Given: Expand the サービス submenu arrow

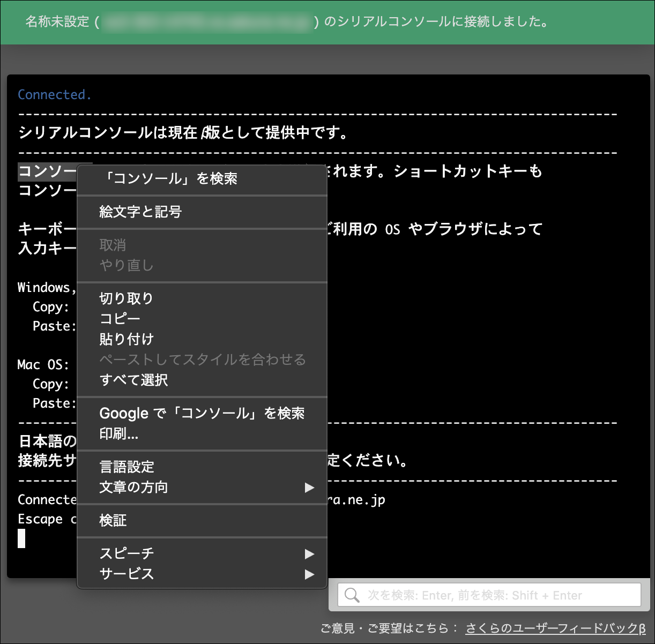Looking at the screenshot, I should tap(309, 574).
